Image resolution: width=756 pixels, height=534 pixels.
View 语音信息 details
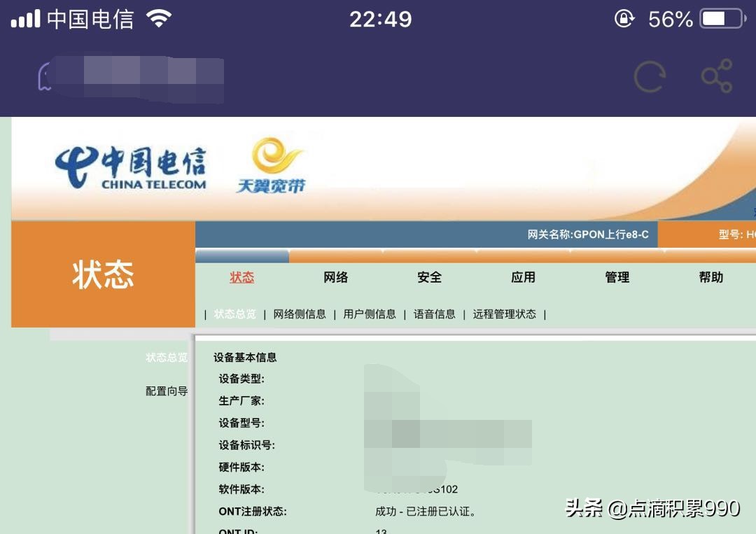coord(433,314)
